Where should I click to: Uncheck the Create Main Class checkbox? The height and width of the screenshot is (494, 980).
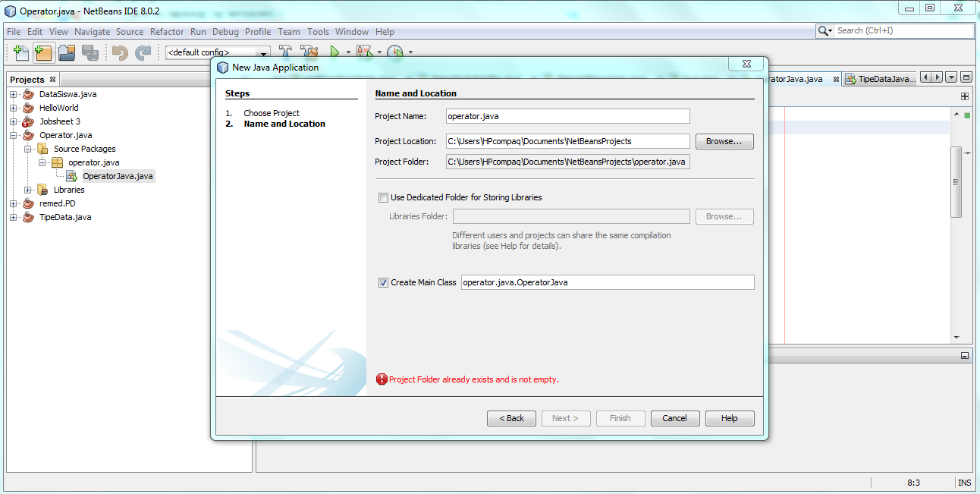[383, 282]
